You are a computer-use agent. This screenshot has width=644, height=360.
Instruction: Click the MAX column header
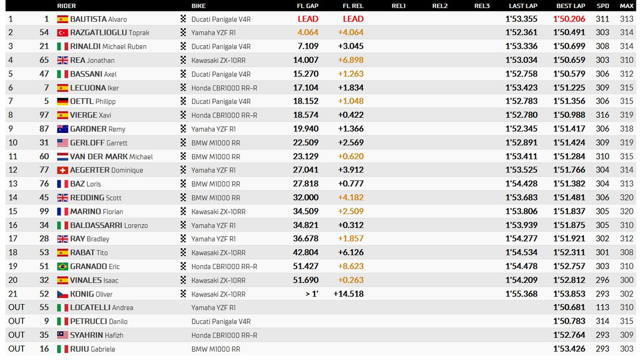[627, 6]
